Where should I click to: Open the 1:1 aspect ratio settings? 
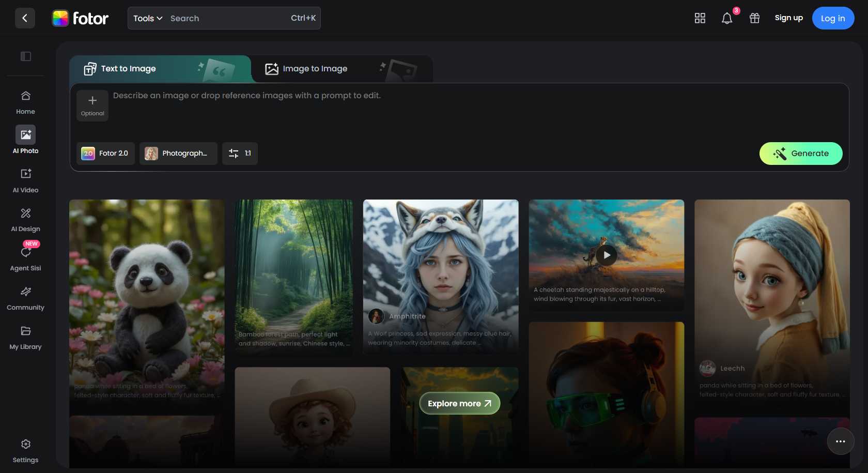click(240, 154)
